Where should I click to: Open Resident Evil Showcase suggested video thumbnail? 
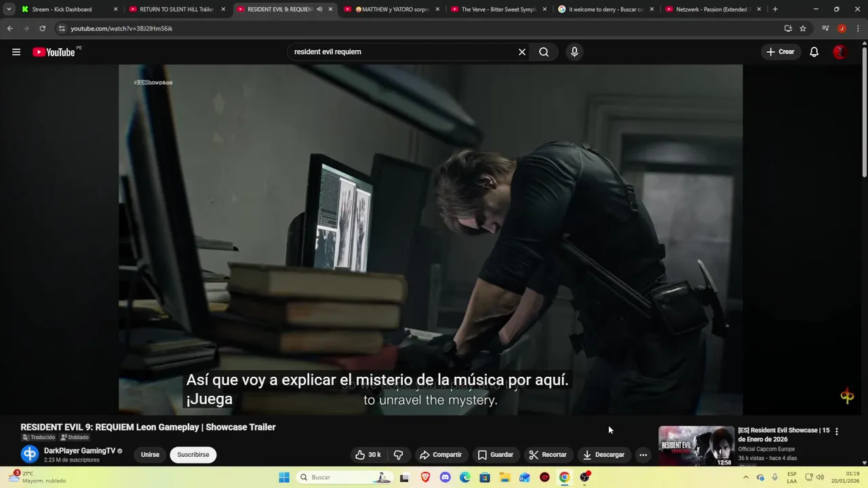click(x=696, y=446)
